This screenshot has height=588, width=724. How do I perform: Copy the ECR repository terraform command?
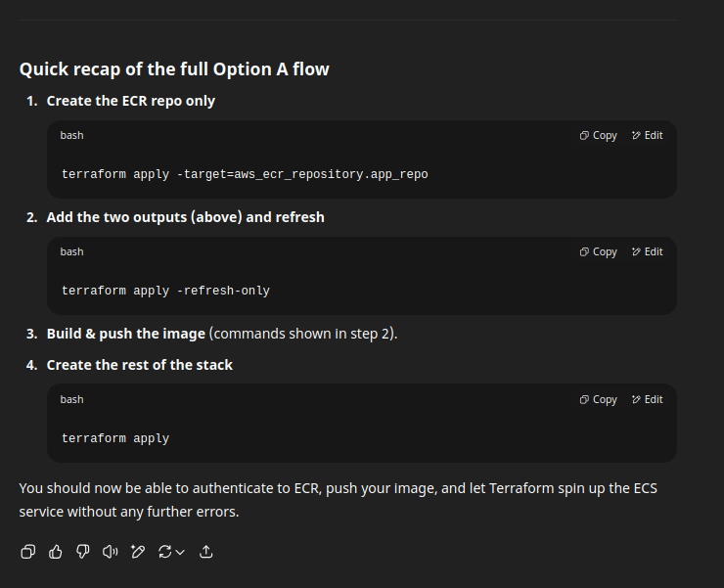599,135
